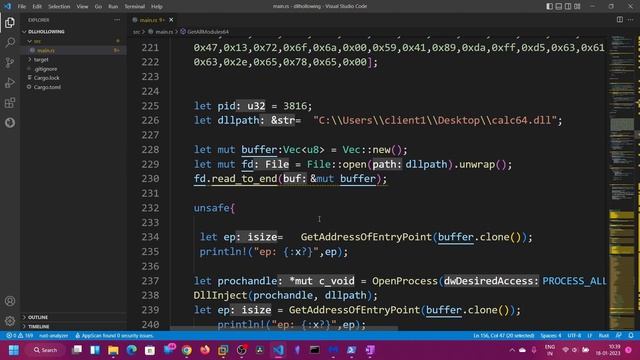
Task: Open the Extensions view
Action: (10, 102)
